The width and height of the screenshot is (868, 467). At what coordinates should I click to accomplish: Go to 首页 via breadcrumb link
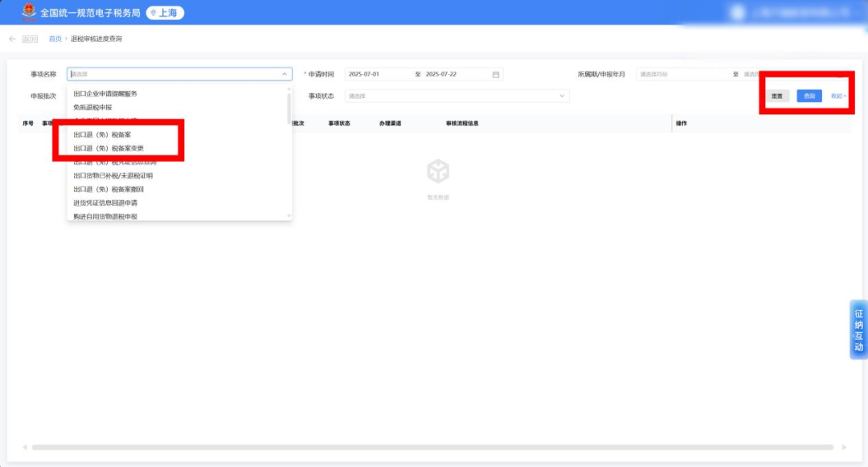click(x=55, y=39)
